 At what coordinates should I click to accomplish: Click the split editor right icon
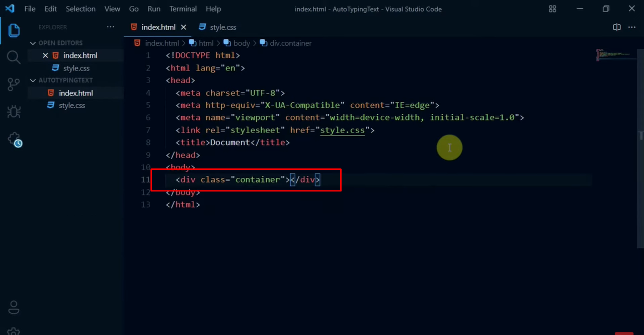tap(617, 27)
